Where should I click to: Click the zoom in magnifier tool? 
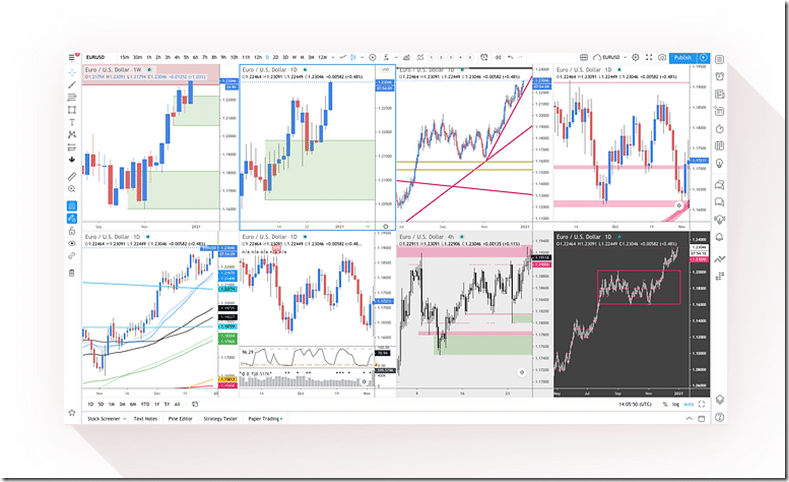pos(72,189)
